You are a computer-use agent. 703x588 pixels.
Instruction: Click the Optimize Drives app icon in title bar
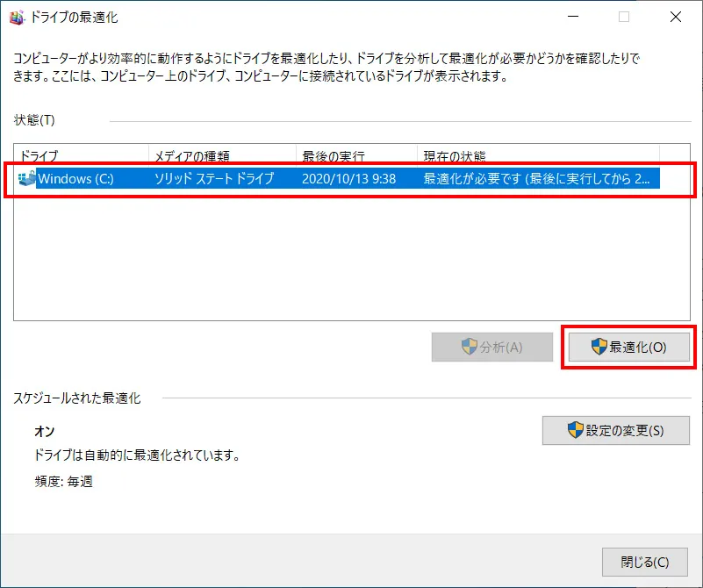tap(16, 17)
